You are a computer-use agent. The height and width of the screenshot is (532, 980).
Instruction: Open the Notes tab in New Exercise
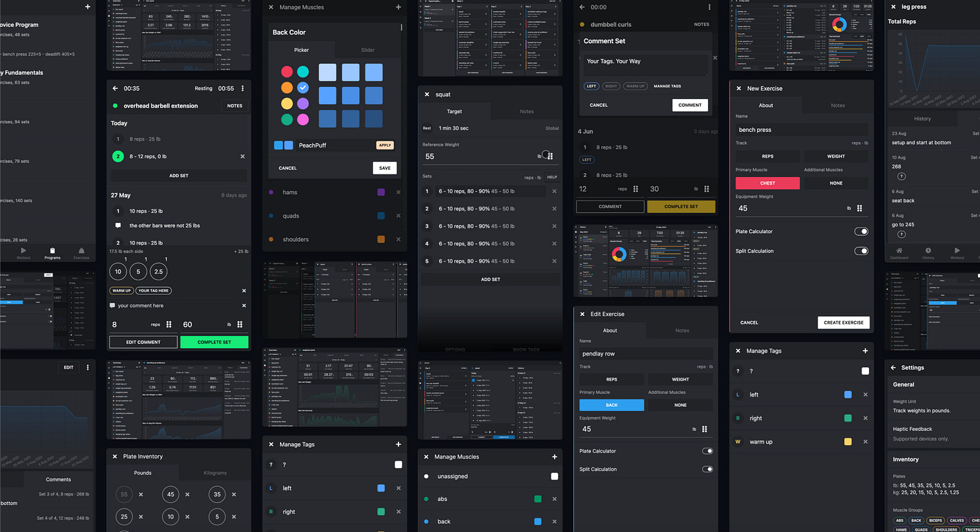pos(838,105)
